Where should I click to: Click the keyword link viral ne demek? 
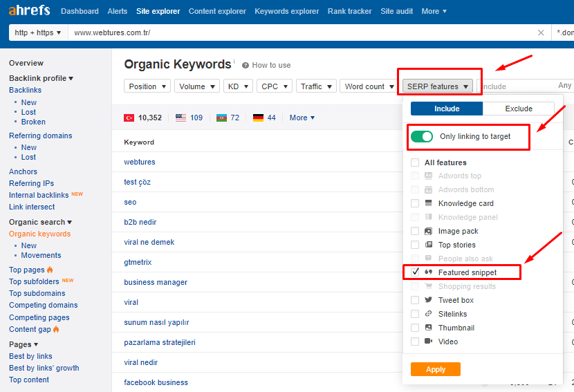point(149,242)
